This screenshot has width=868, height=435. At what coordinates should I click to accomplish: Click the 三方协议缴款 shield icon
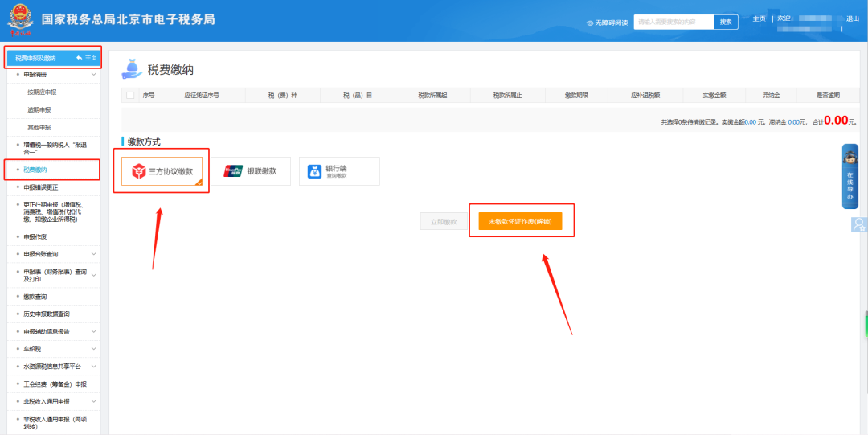point(138,171)
